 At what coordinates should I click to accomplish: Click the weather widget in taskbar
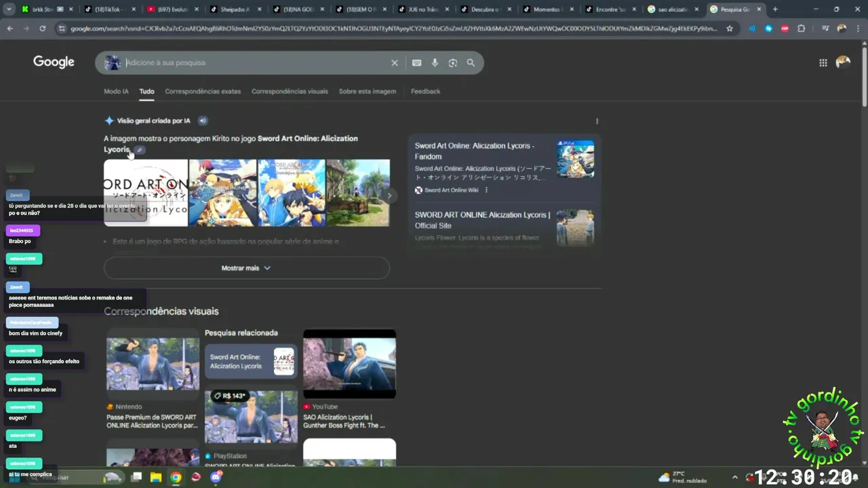pos(682,477)
